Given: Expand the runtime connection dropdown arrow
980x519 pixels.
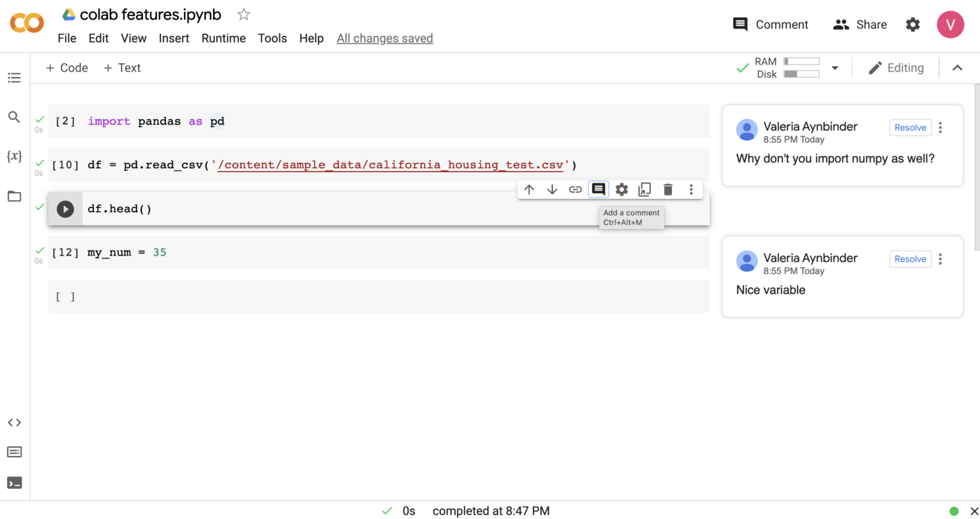Looking at the screenshot, I should tap(834, 68).
